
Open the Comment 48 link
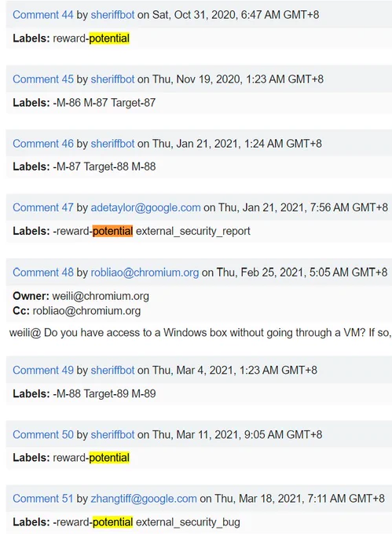point(43,272)
